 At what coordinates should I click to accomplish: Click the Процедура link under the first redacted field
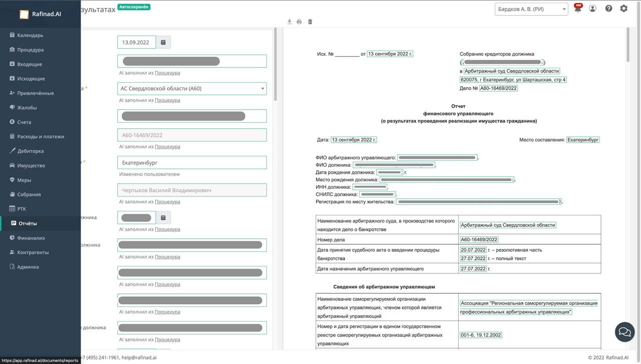point(167,73)
